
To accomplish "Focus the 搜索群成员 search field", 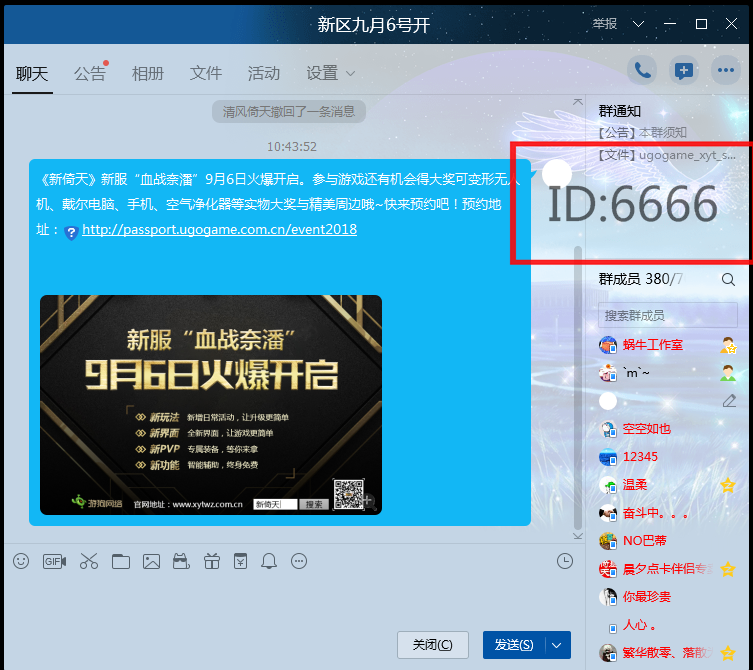I will point(668,316).
